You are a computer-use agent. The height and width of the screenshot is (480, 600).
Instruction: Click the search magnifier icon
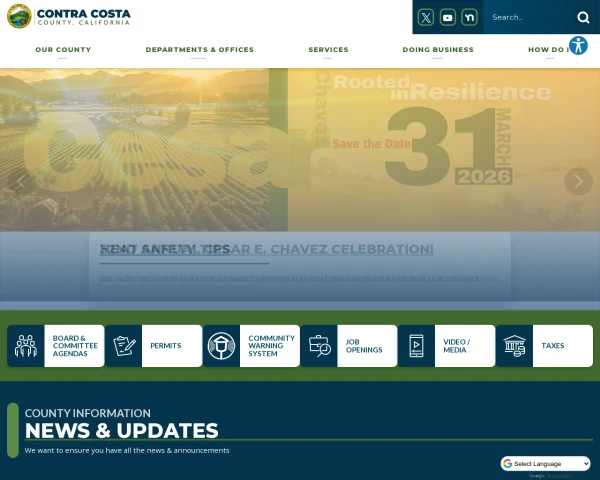(x=583, y=17)
